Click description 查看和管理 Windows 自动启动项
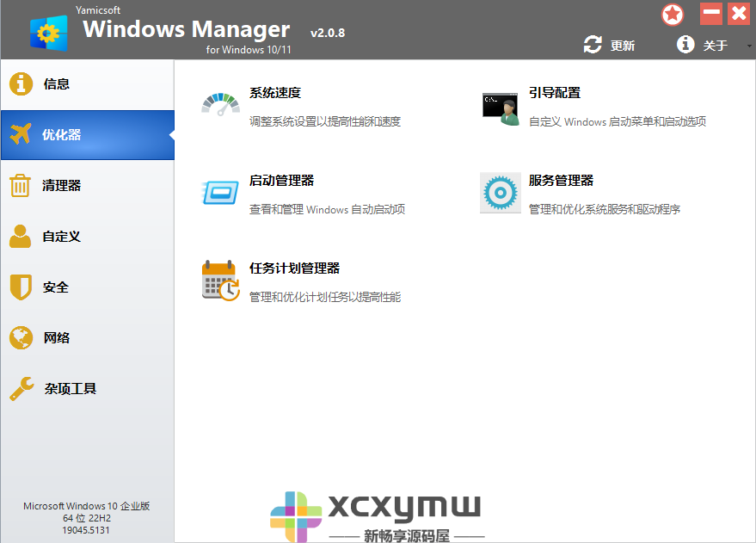The height and width of the screenshot is (543, 756). click(x=327, y=209)
